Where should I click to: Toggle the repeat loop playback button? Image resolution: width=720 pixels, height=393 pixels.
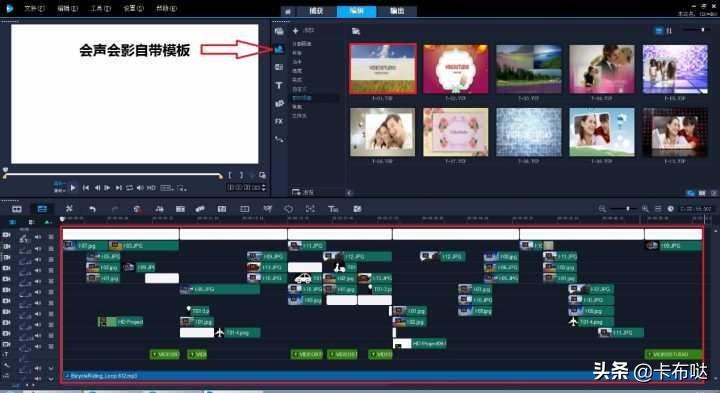pyautogui.click(x=129, y=188)
